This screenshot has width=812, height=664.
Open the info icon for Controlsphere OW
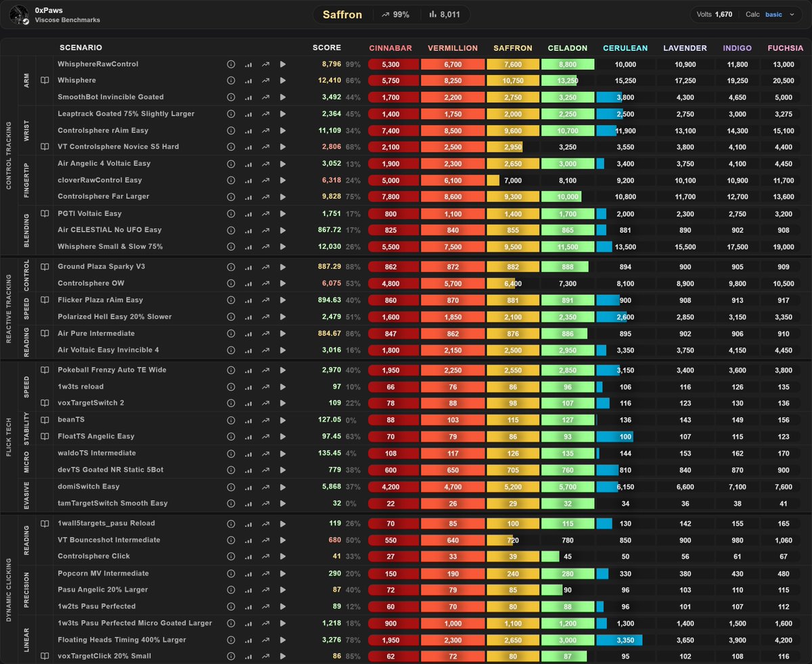231,284
